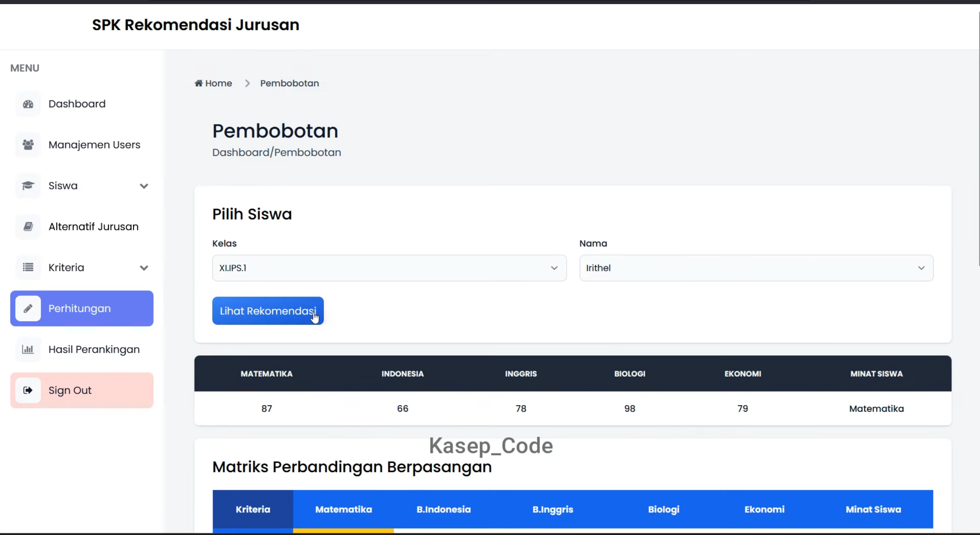Expand the Kriteria submenu chevron

144,268
